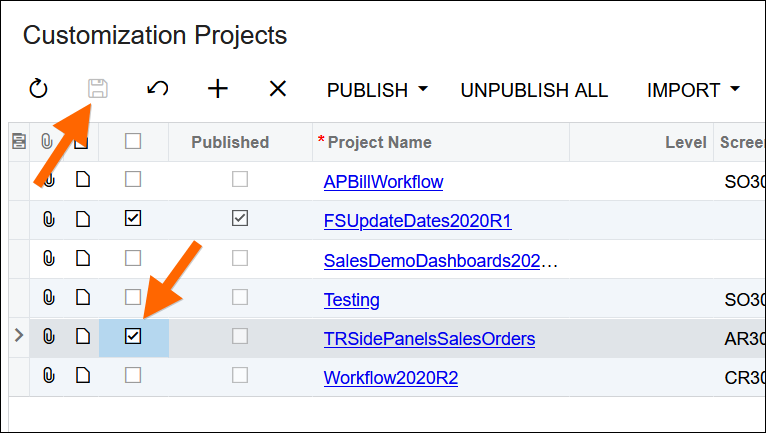
Task: Delete row using X icon
Action: point(277,89)
